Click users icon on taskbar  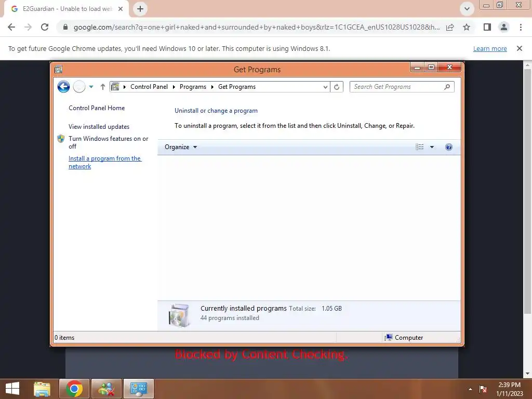coord(107,389)
